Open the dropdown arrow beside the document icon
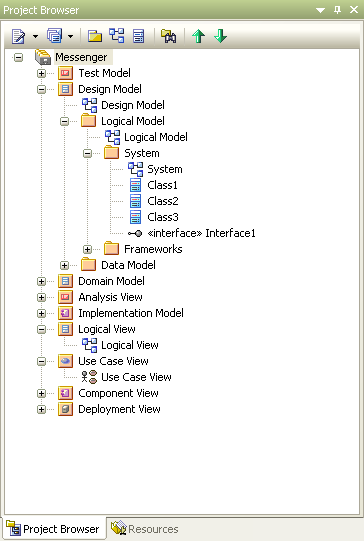This screenshot has height=541, width=364. pyautogui.click(x=35, y=36)
